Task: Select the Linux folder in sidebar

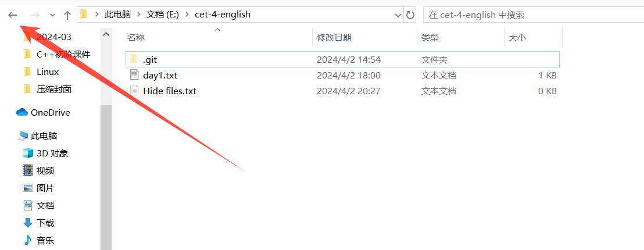Action: [48, 72]
